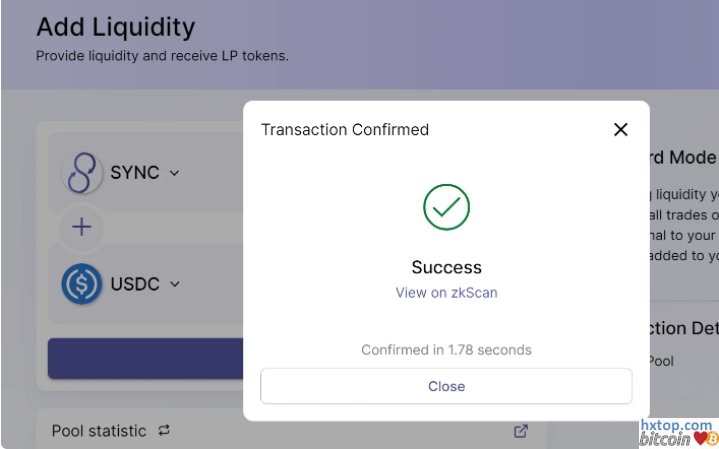Click the Success status text
Viewport: 719px width, 449px height.
click(446, 267)
